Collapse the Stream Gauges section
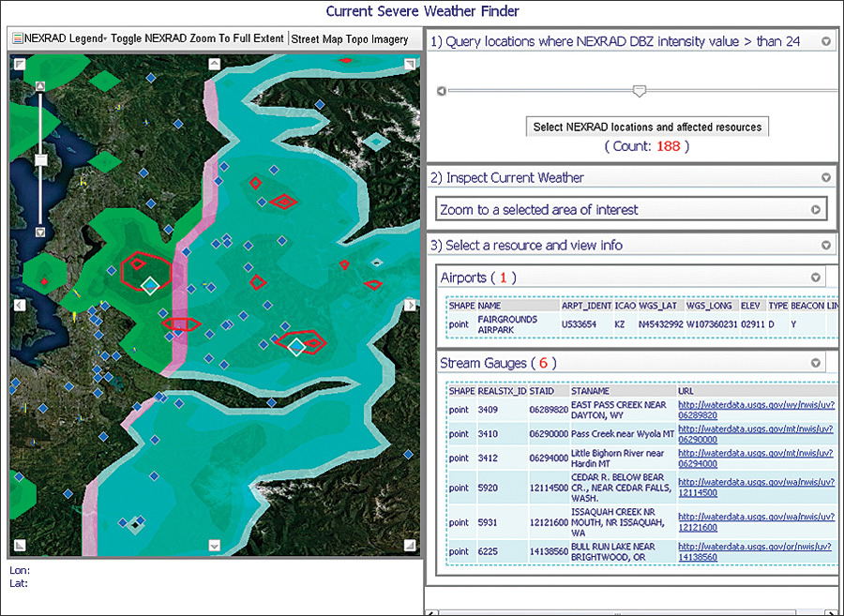The image size is (844, 616). (x=816, y=363)
